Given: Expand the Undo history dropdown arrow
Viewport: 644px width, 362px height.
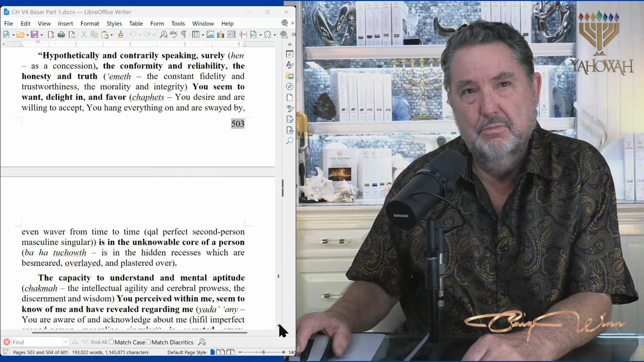Looking at the screenshot, I should pyautogui.click(x=139, y=35).
